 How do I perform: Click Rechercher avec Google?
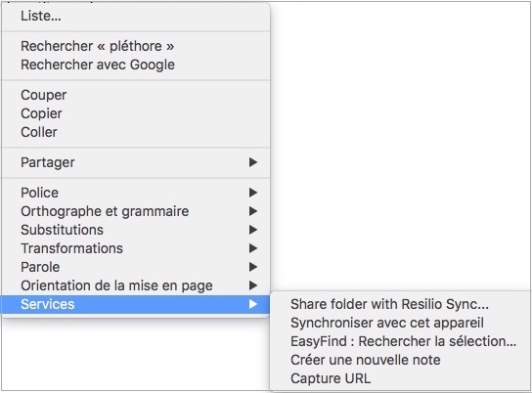point(136,65)
